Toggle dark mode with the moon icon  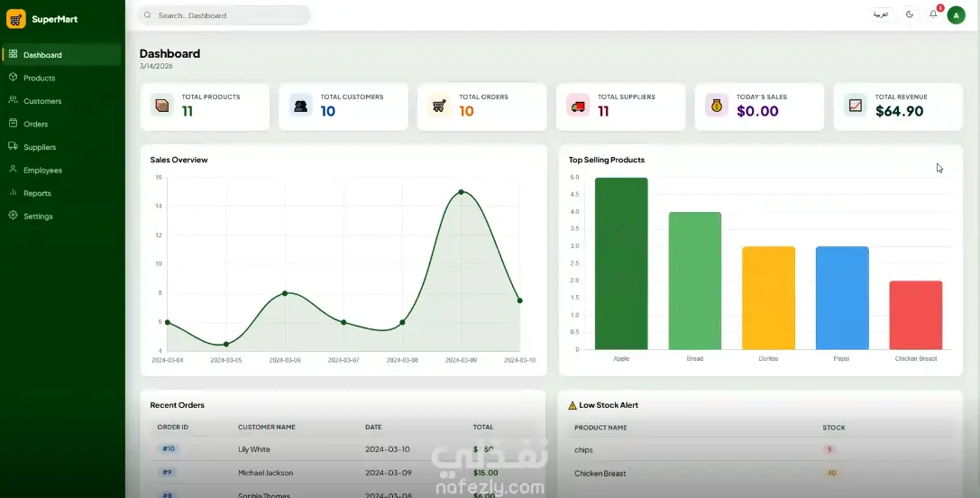[x=910, y=14]
